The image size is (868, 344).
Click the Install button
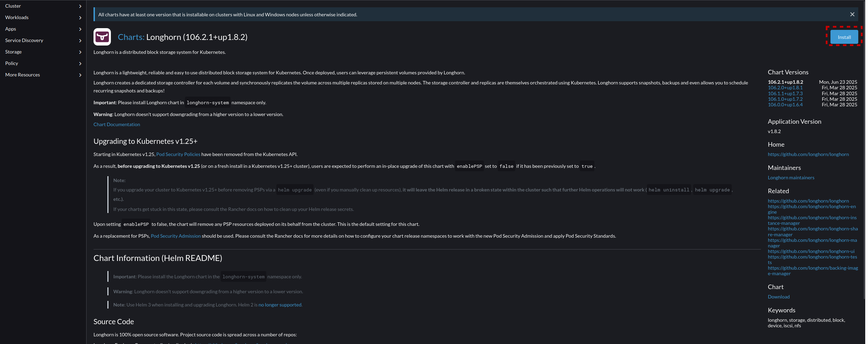click(844, 37)
